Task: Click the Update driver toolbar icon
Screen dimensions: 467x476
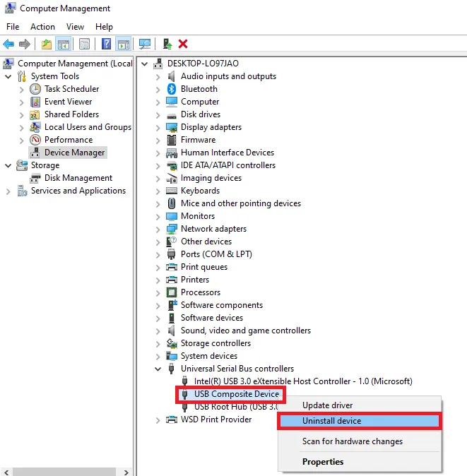Action: coord(167,44)
